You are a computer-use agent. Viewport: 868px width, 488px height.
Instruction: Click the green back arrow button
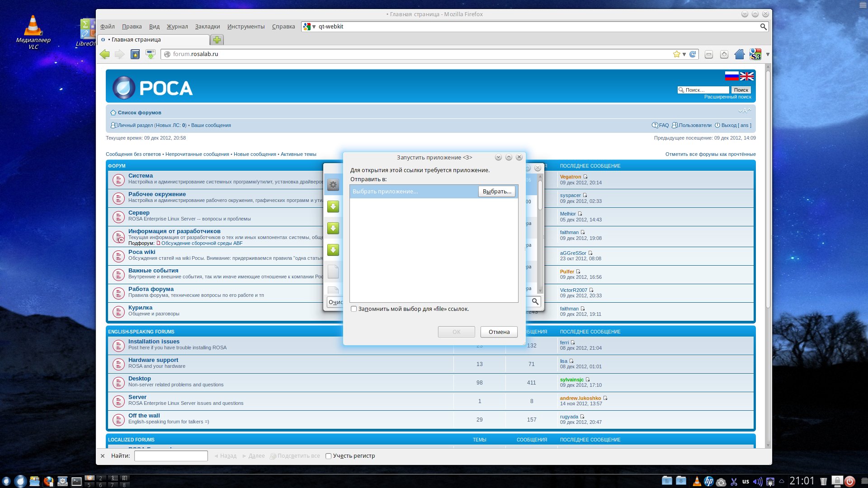click(x=104, y=54)
